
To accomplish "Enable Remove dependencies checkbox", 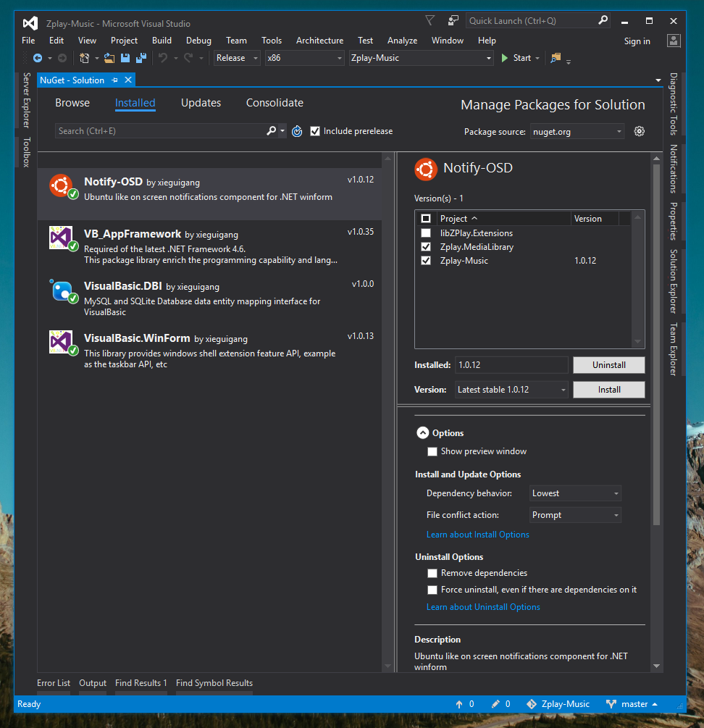I will click(432, 574).
